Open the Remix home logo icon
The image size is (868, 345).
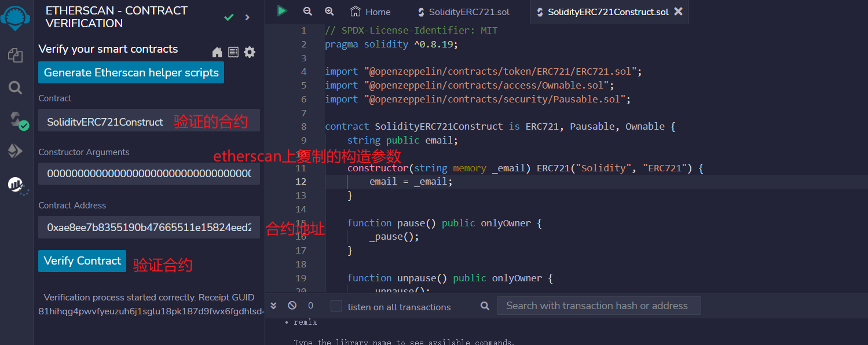tap(16, 18)
